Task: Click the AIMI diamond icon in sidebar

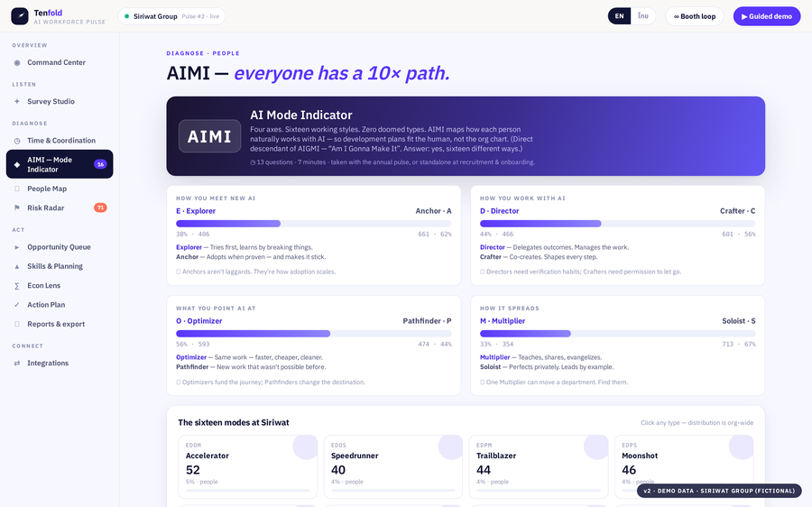Action: 17,165
